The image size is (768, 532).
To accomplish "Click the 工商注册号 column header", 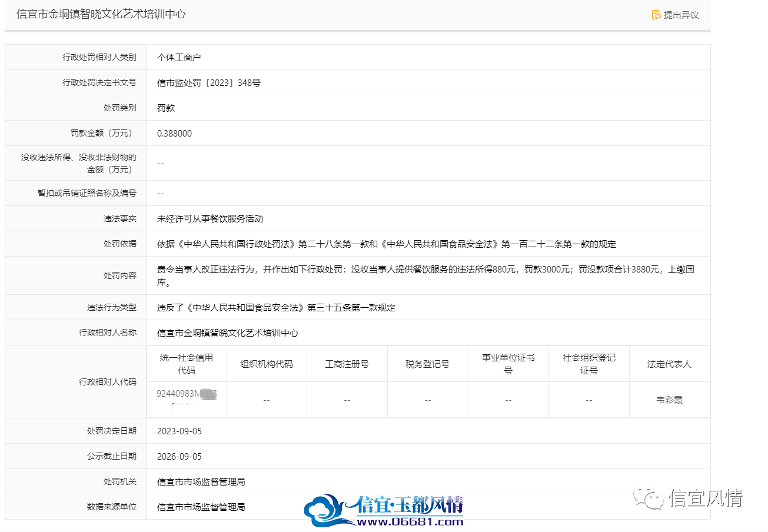I will pyautogui.click(x=347, y=364).
